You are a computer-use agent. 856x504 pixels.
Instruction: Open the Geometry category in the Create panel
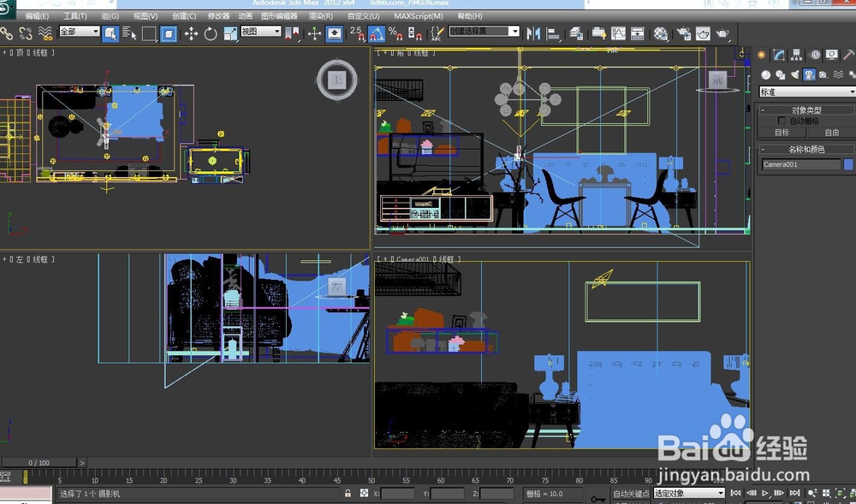767,74
